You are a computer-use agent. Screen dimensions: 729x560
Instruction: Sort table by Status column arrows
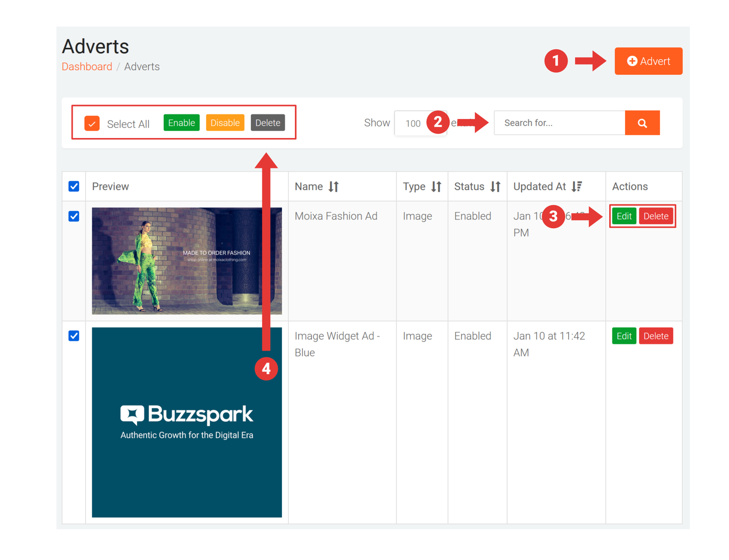[495, 187]
